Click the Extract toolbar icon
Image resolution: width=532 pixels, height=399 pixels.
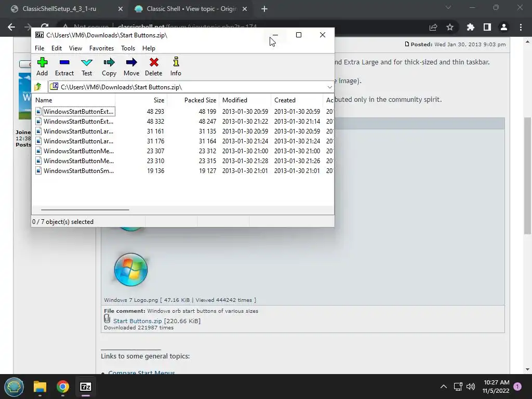(x=64, y=66)
